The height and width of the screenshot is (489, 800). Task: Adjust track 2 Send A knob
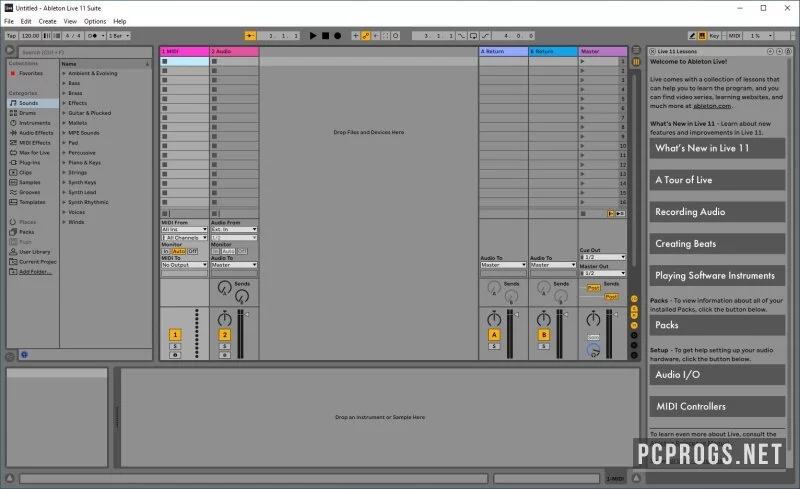224,288
